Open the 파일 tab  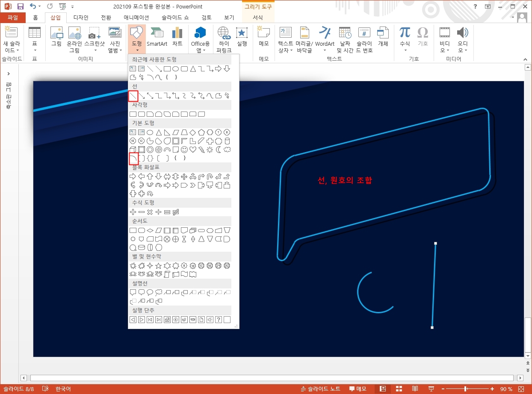pyautogui.click(x=13, y=18)
